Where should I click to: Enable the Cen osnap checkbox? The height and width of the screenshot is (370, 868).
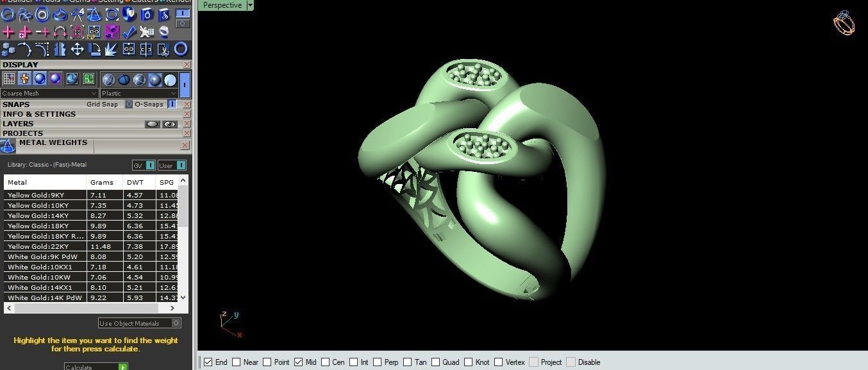pos(326,362)
